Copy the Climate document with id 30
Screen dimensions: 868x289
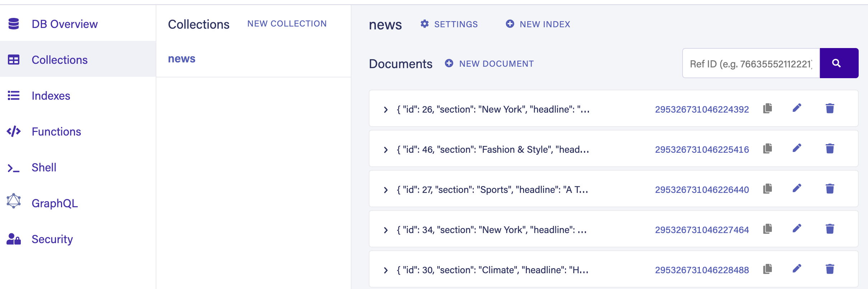767,269
